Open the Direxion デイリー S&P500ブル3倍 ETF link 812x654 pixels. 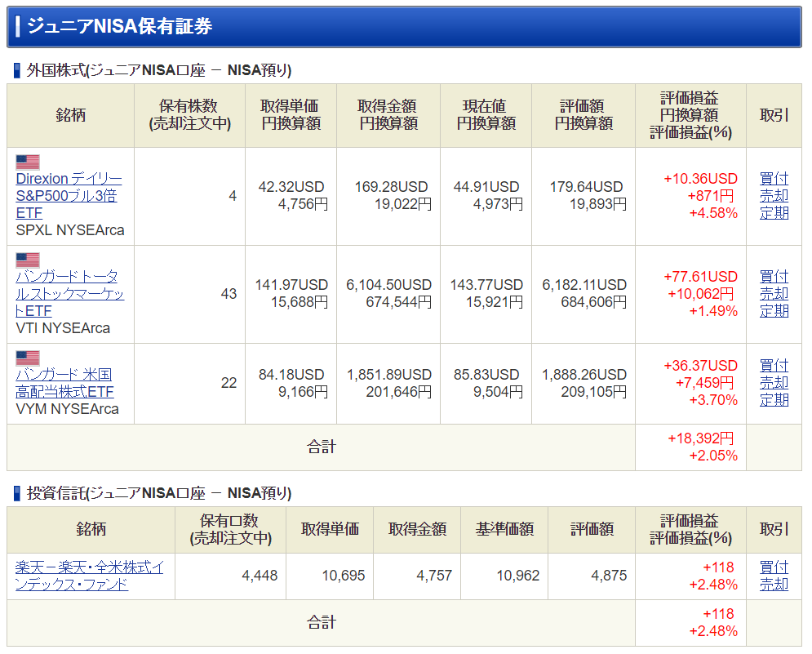[x=69, y=196]
